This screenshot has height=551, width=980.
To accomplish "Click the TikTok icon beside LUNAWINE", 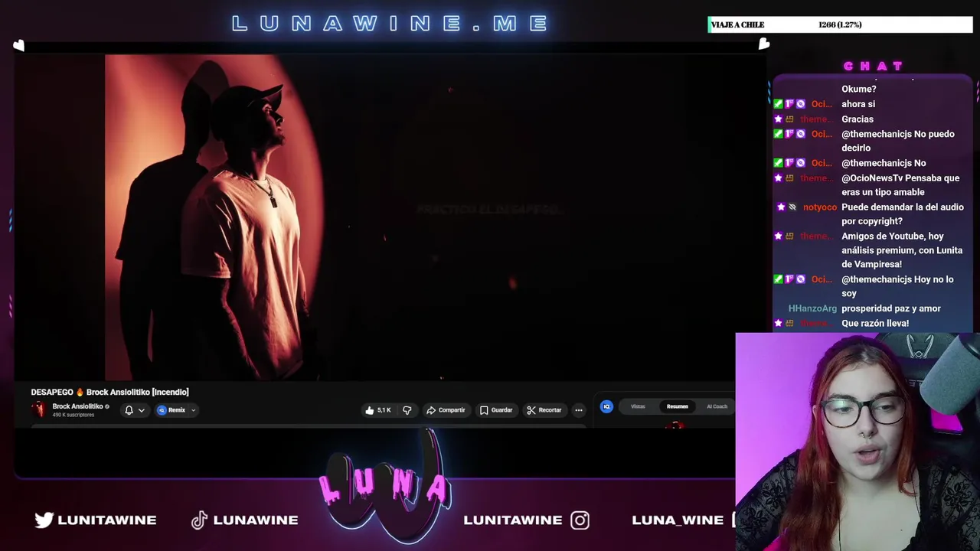I will click(199, 520).
